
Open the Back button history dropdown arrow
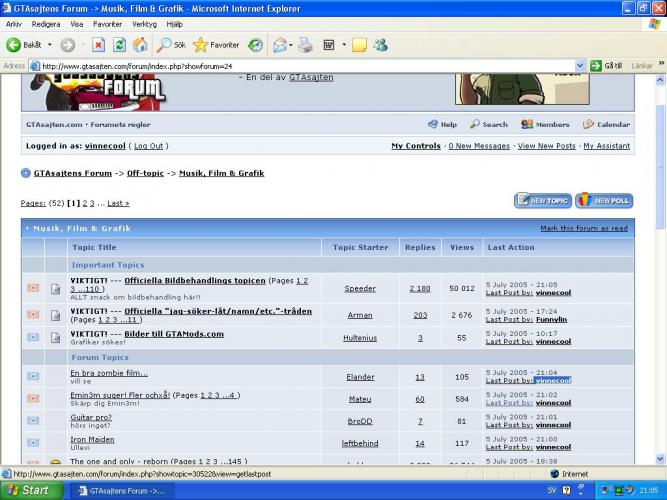49,45
